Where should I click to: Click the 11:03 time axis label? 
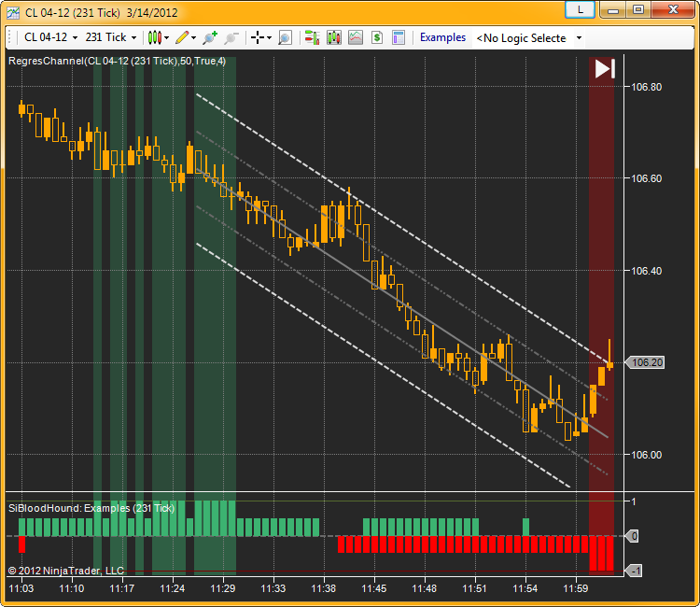pyautogui.click(x=21, y=588)
